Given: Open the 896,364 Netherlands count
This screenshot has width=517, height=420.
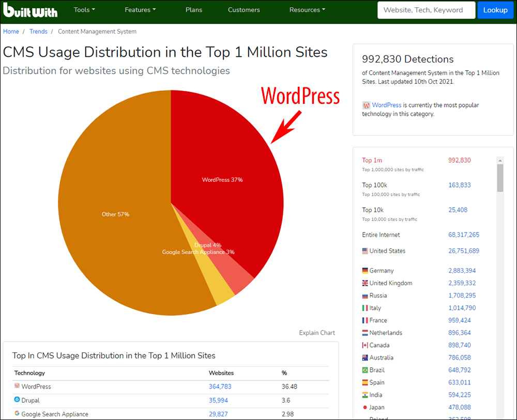Looking at the screenshot, I should (x=459, y=333).
